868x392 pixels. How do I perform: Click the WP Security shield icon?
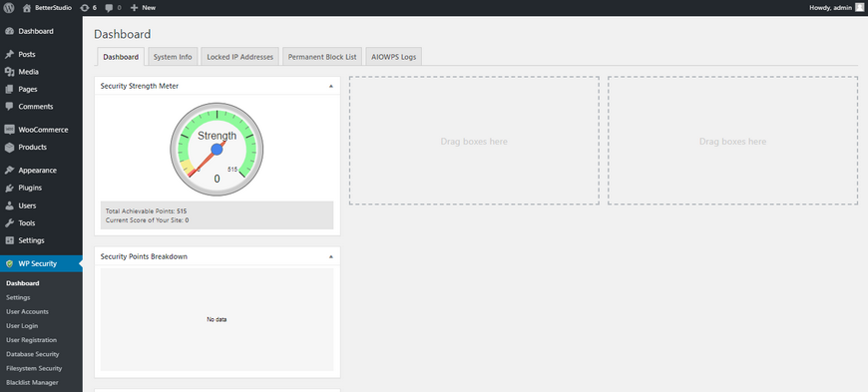(x=9, y=264)
